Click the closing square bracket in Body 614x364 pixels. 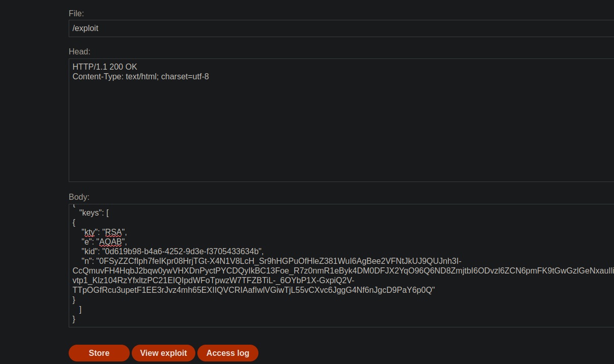point(80,309)
